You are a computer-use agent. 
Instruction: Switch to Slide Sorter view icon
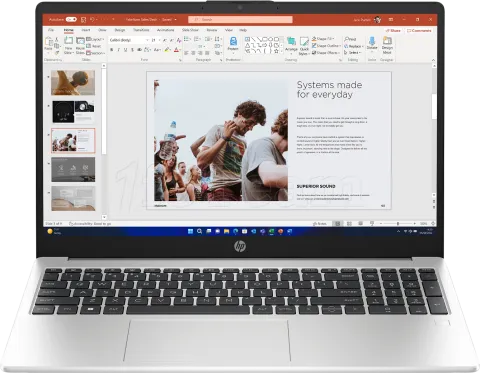tap(349, 224)
